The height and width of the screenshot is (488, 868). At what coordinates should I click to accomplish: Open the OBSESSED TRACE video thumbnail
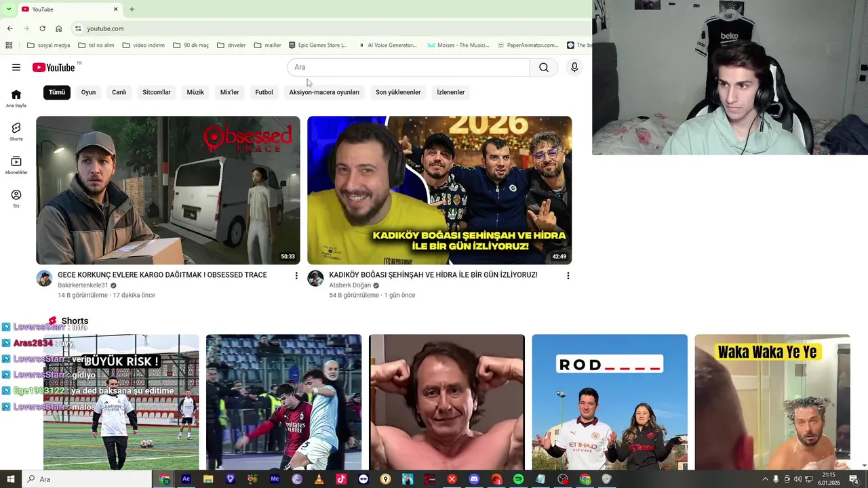168,190
